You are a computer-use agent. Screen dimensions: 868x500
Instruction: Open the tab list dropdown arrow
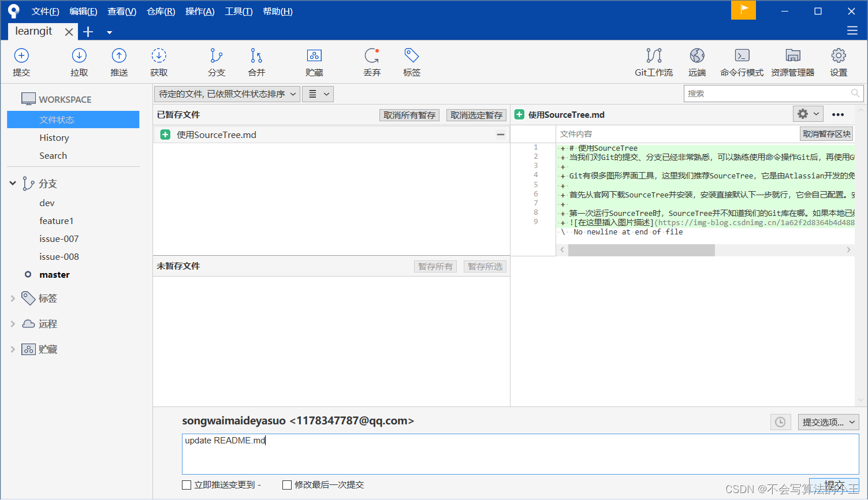[109, 32]
